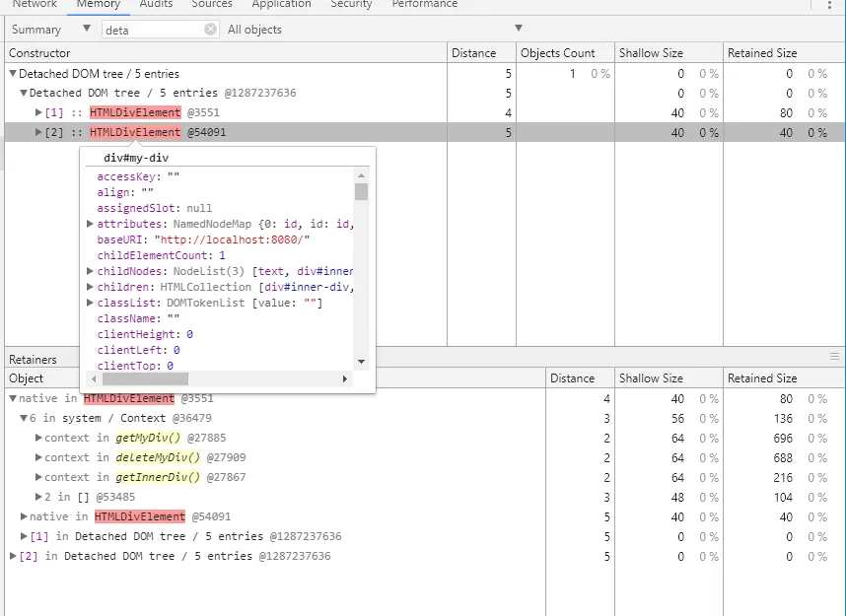Switch to the Sources tab

(x=212, y=4)
